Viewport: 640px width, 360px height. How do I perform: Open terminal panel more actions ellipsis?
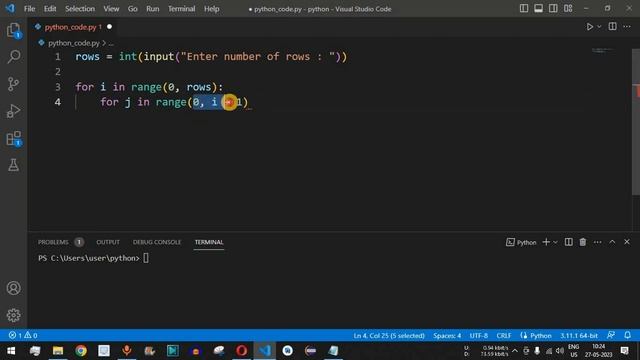coord(598,242)
